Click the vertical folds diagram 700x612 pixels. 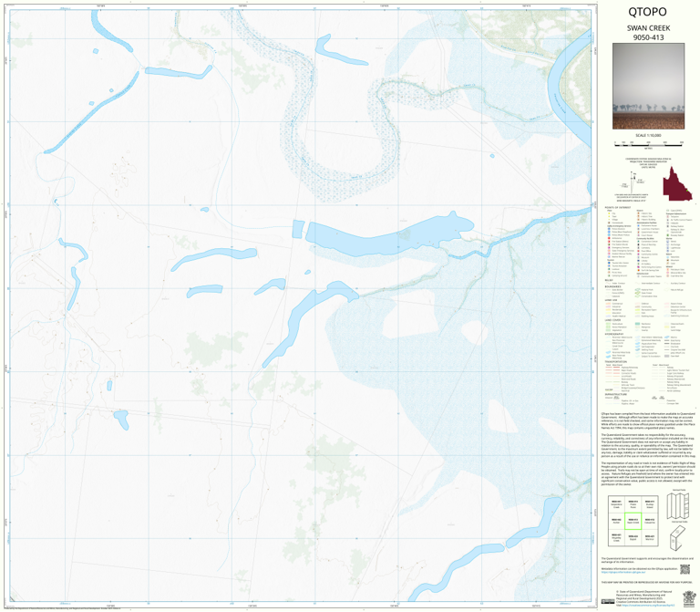point(678,505)
